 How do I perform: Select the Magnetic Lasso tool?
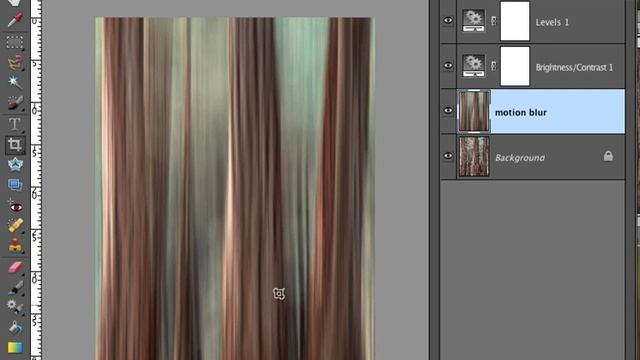click(x=15, y=62)
